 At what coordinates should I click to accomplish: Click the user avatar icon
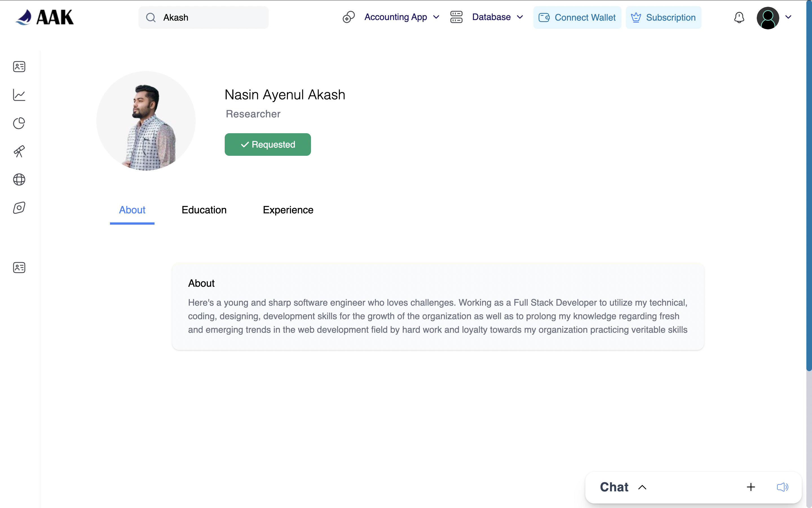[767, 18]
